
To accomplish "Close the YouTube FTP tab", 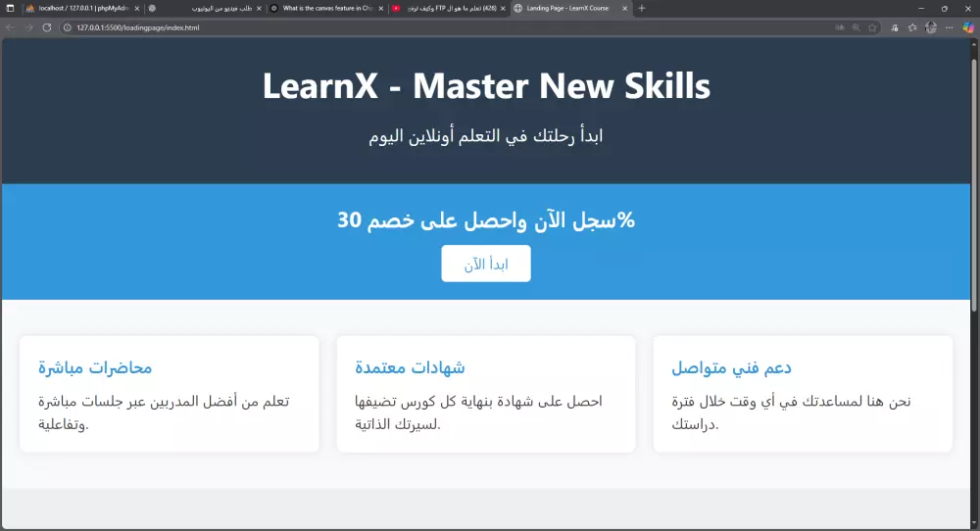I will pos(503,9).
